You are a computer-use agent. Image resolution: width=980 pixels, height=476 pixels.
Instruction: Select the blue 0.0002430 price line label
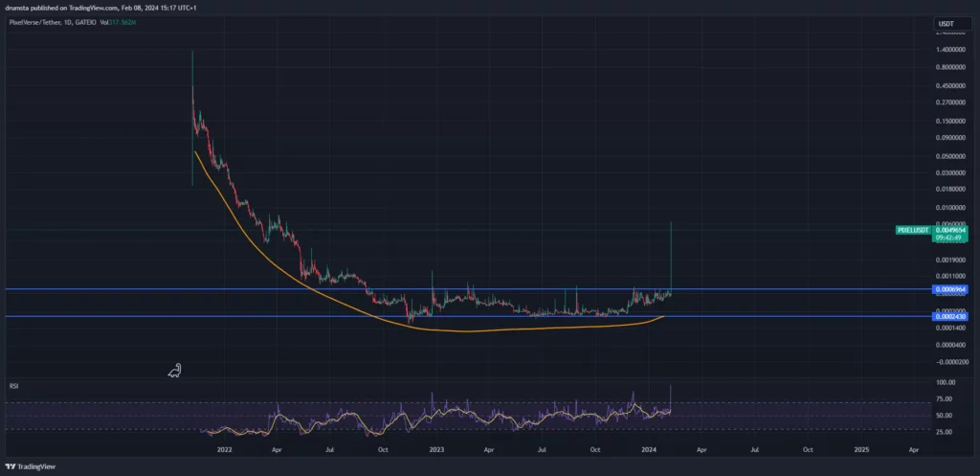[x=950, y=316]
